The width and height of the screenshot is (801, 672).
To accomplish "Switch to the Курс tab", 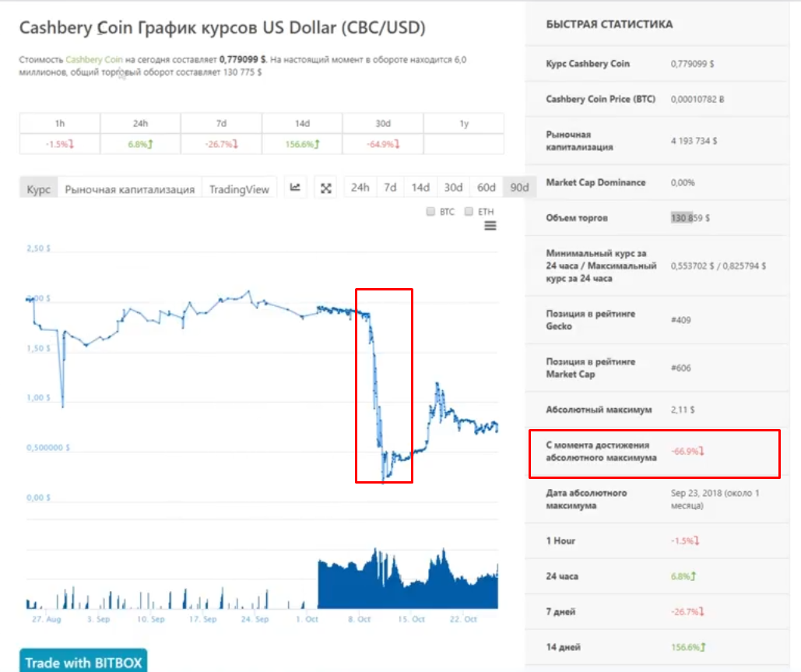I will coord(38,188).
